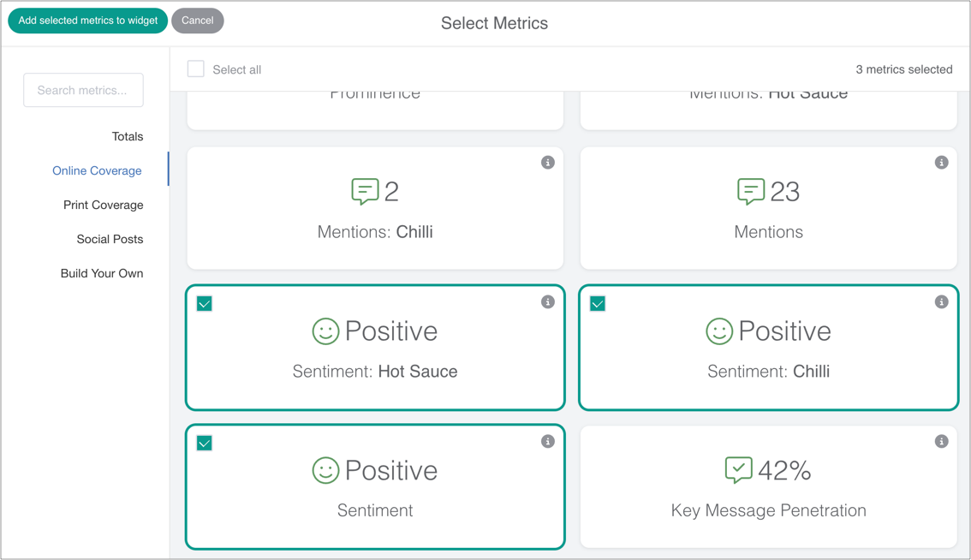Click Add selected metrics to widget
The width and height of the screenshot is (971, 560).
88,21
